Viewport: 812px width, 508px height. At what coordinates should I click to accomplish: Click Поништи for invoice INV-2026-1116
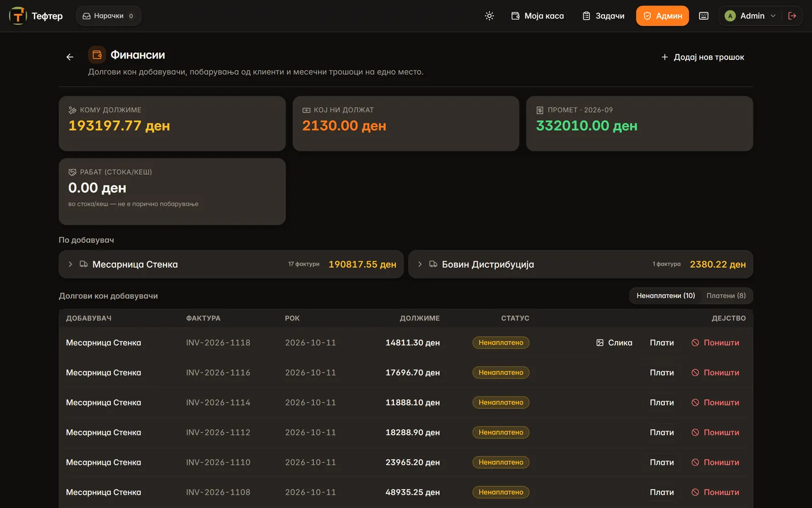tap(715, 373)
